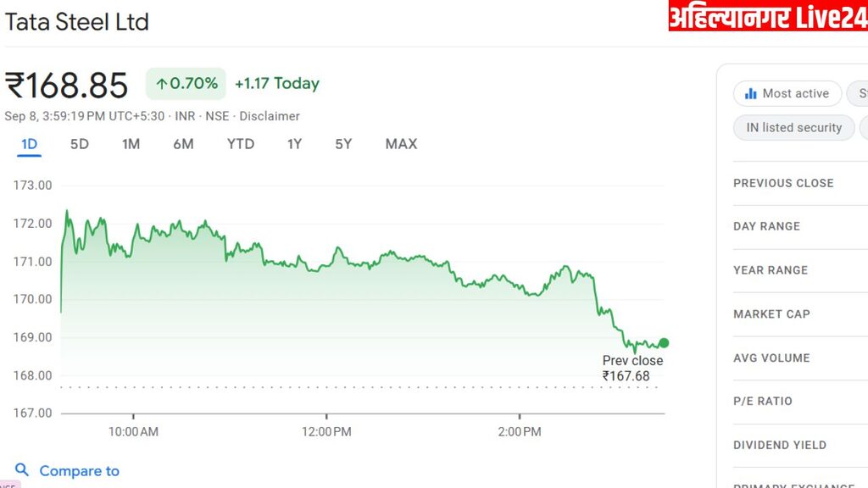This screenshot has height=488, width=868.
Task: Click the Most active chip
Action: coord(787,94)
